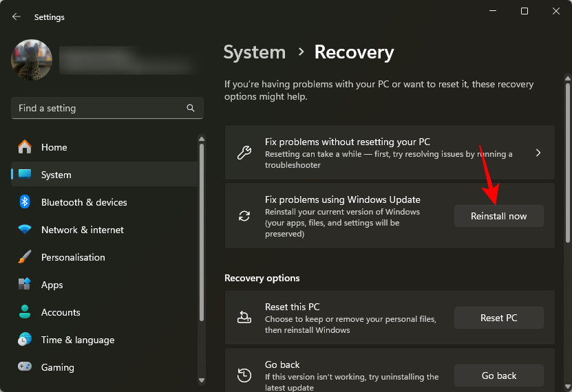Viewport: 572px width, 392px height.
Task: Click the search magnifier icon
Action: pos(191,108)
